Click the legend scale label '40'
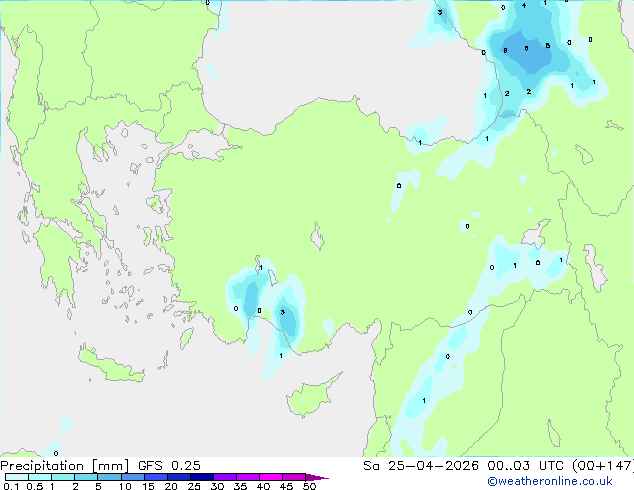This screenshot has width=634, height=490. pyautogui.click(x=264, y=486)
